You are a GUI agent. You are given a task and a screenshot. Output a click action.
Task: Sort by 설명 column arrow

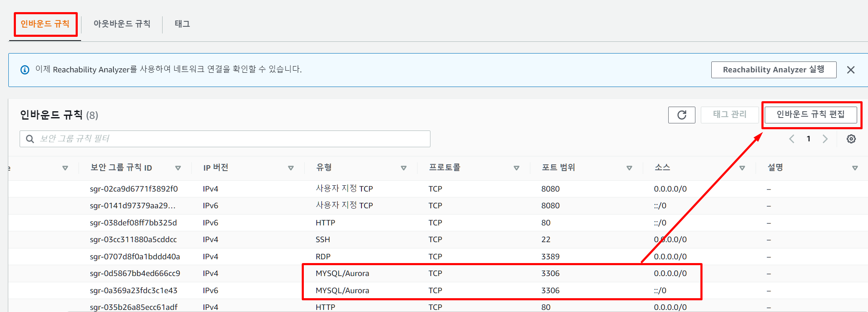[855, 168]
